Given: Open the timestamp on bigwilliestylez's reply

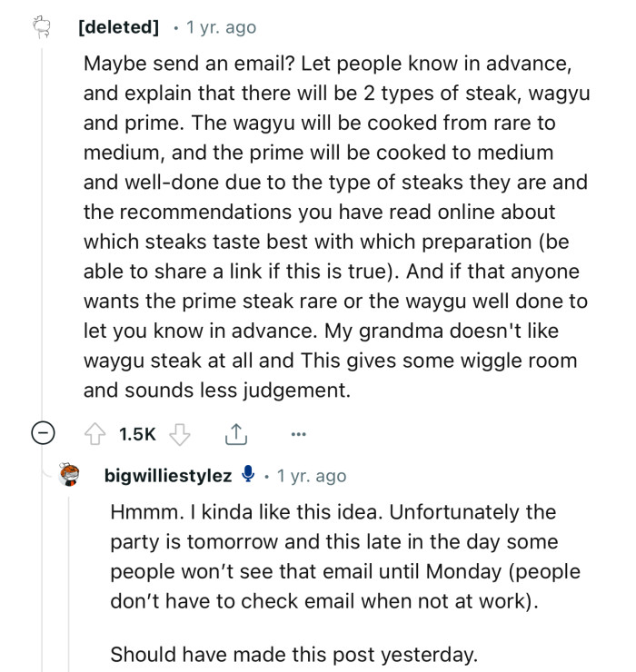Looking at the screenshot, I should 311,476.
